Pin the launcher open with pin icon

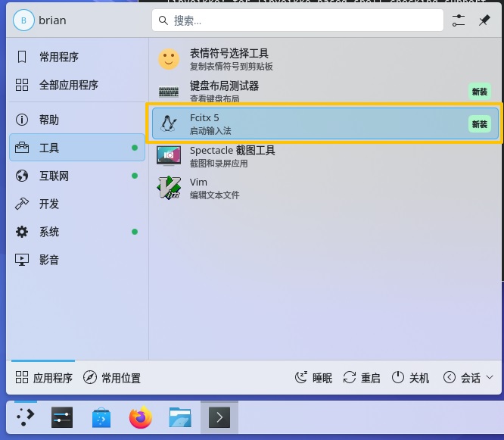tap(484, 20)
